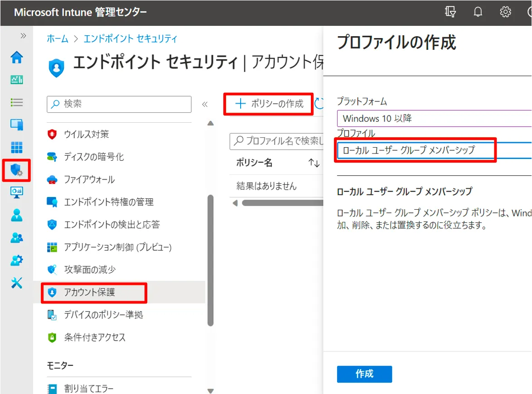
Task: Click 結果はありません text row
Action: pos(266,186)
